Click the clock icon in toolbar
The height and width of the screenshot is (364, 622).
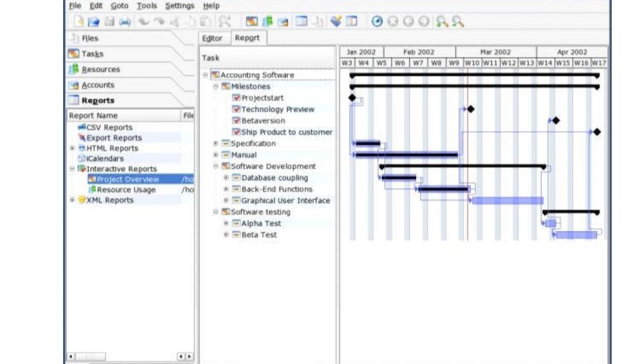pos(377,21)
